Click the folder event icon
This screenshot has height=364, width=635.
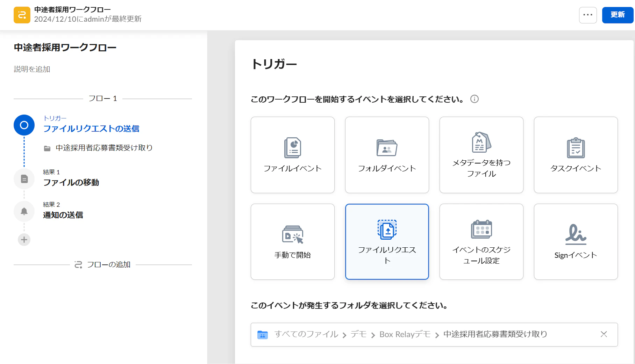387,148
